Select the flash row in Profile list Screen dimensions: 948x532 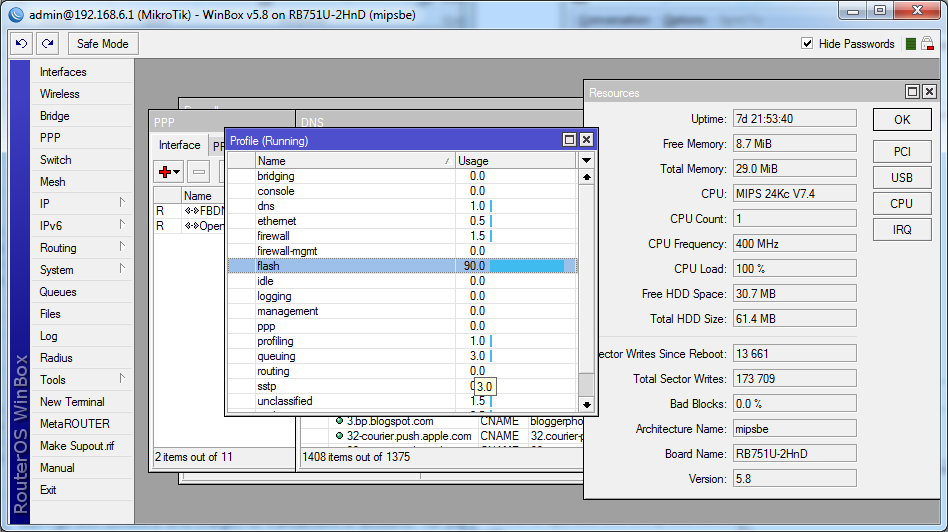(x=403, y=266)
